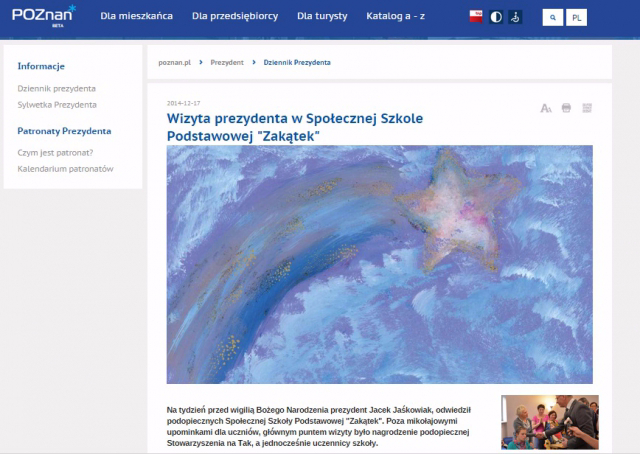
Task: Click the QR code icon
Action: (588, 107)
